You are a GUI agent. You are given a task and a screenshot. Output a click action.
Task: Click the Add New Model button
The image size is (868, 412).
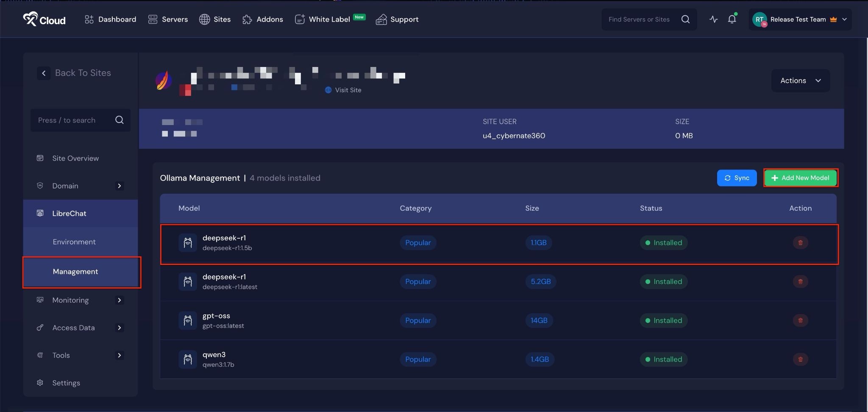[x=800, y=178]
